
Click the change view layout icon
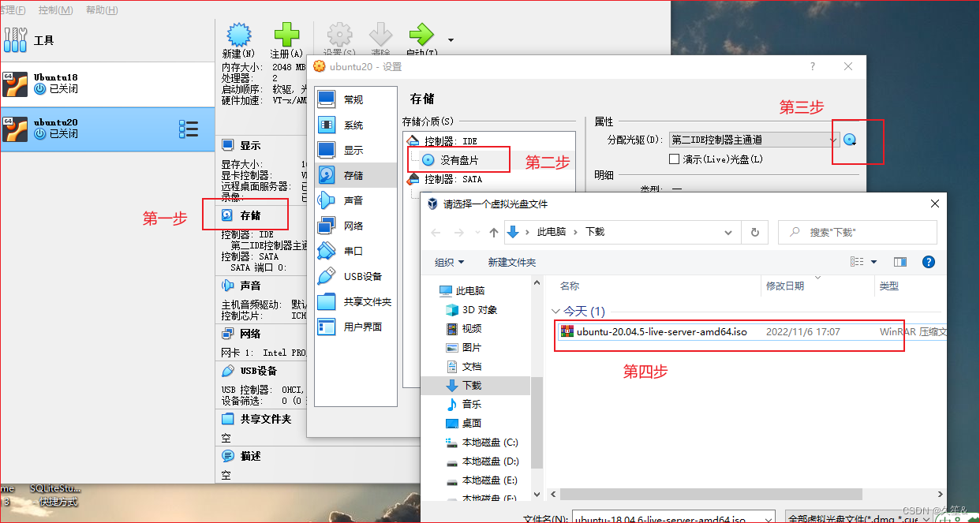pos(857,262)
